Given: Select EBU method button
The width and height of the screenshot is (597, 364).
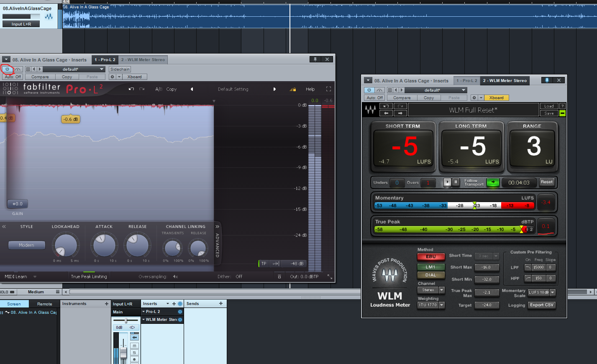Looking at the screenshot, I should point(431,256).
